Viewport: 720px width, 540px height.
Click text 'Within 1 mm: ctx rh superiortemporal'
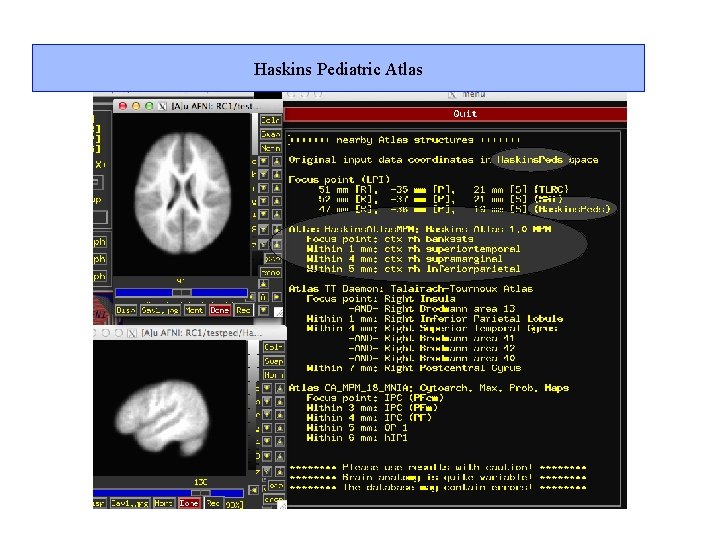point(413,249)
